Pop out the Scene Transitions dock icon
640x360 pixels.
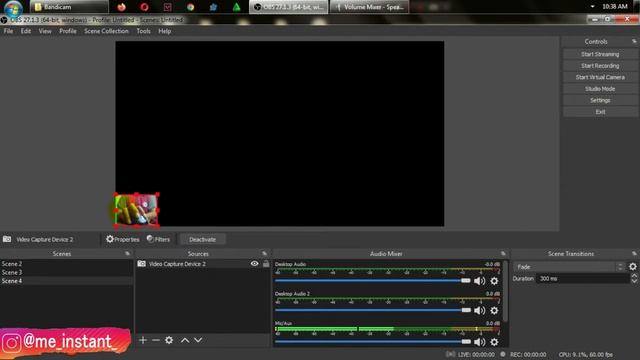(x=634, y=253)
